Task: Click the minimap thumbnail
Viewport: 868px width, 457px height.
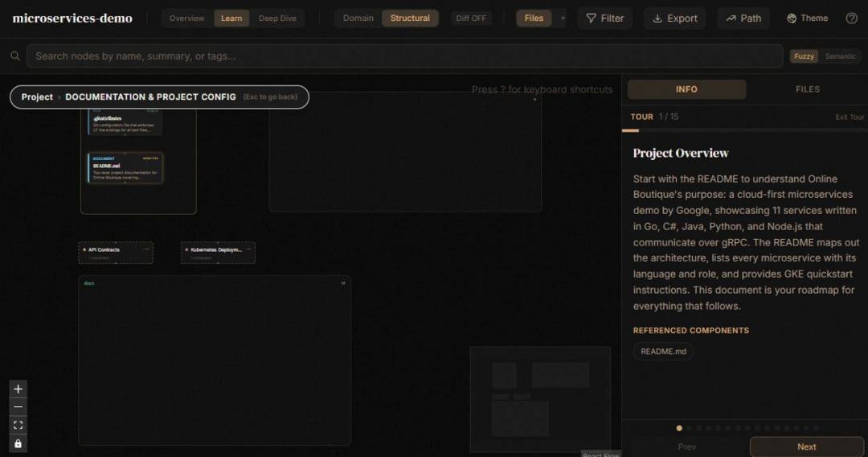Action: tap(540, 399)
